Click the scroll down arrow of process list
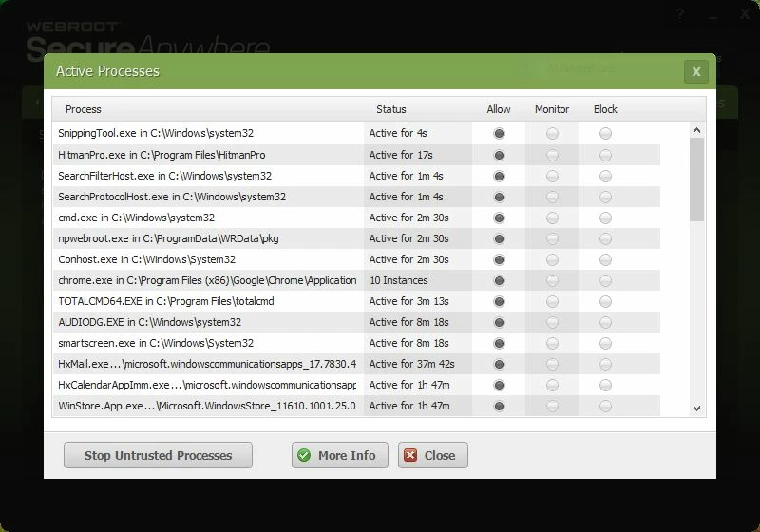 tap(696, 408)
